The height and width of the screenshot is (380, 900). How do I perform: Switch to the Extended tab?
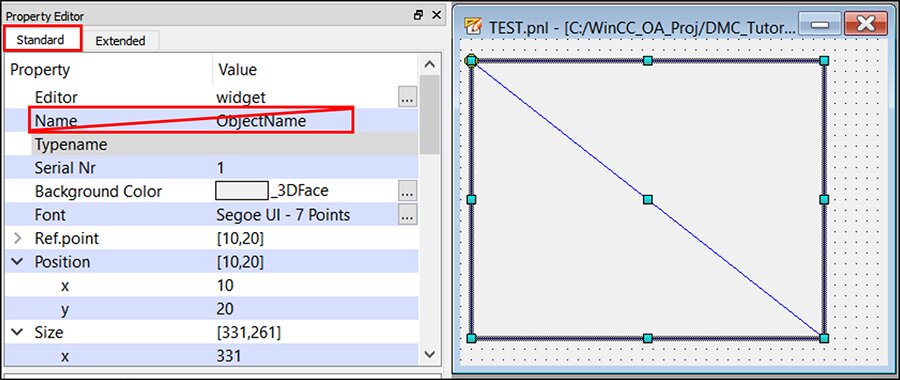[120, 41]
